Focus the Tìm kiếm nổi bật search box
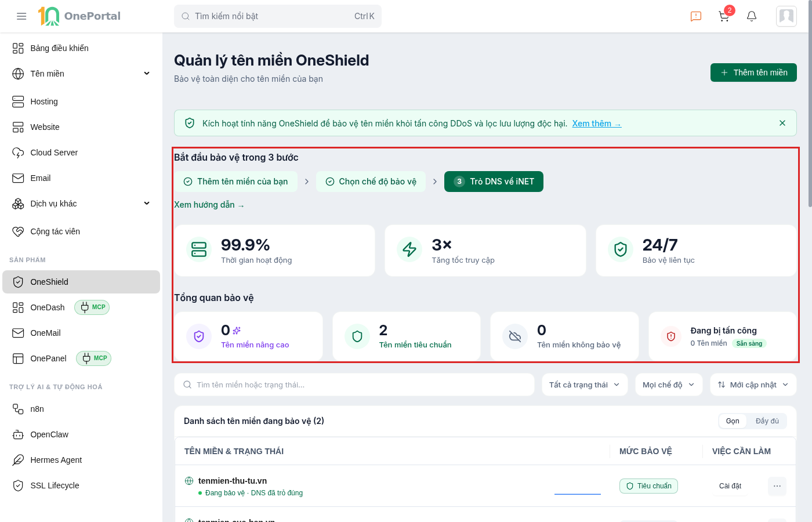Image resolution: width=812 pixels, height=522 pixels. tap(278, 16)
